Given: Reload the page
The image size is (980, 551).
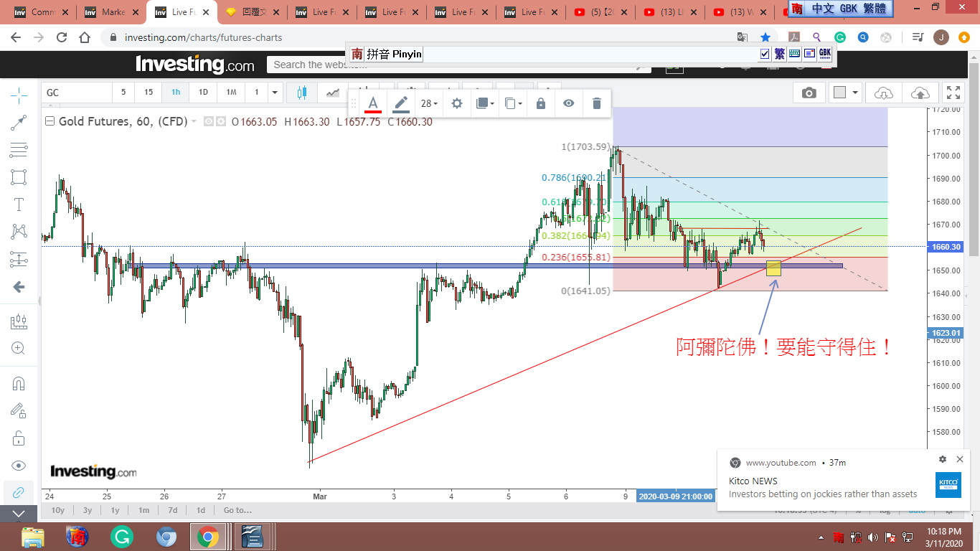Looking at the screenshot, I should (62, 37).
